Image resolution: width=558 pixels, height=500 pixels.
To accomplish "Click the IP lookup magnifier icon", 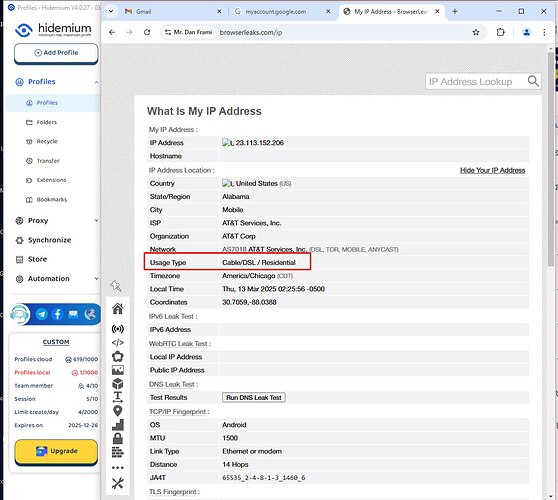I will click(533, 81).
